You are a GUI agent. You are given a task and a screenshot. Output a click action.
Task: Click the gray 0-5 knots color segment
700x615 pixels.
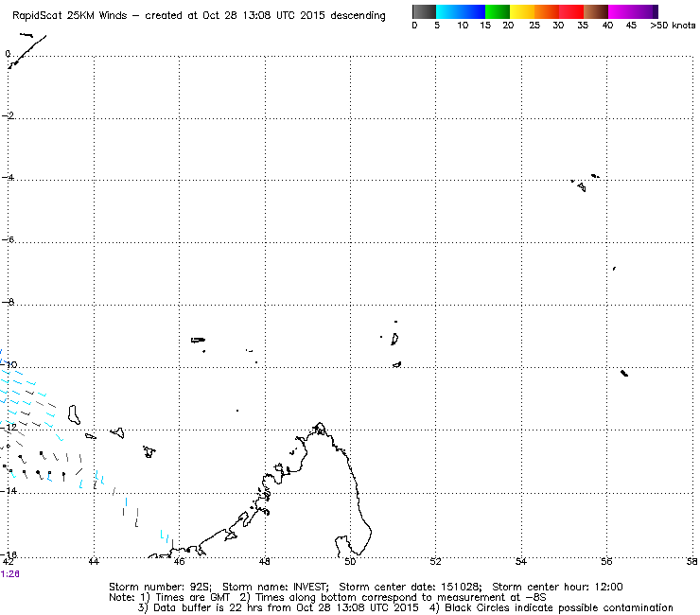click(x=424, y=11)
